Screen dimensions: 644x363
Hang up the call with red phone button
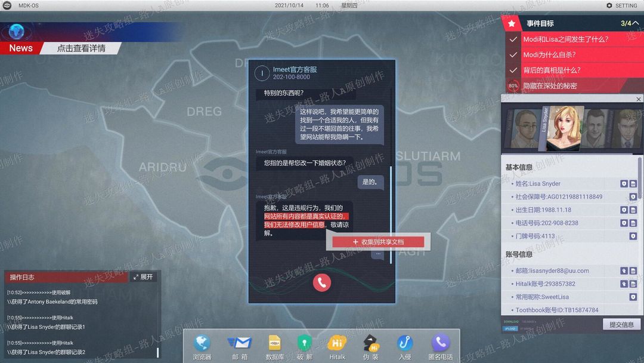(x=321, y=283)
